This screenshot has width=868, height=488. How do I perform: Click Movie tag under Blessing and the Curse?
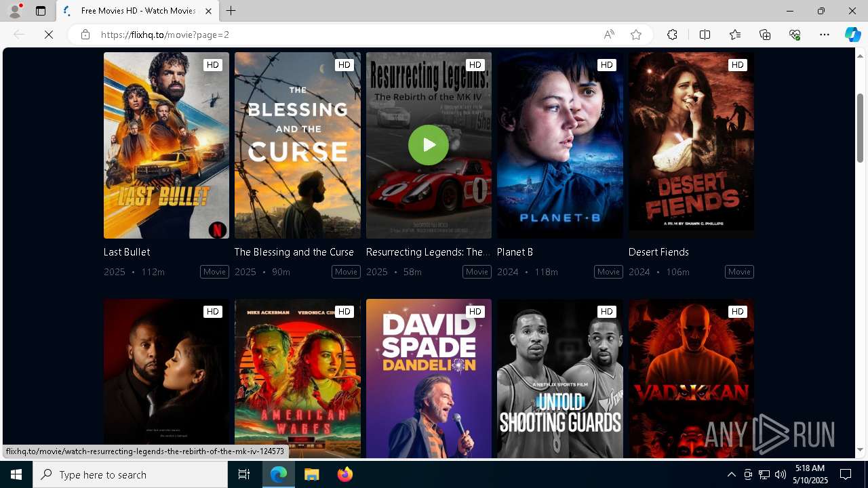click(346, 272)
